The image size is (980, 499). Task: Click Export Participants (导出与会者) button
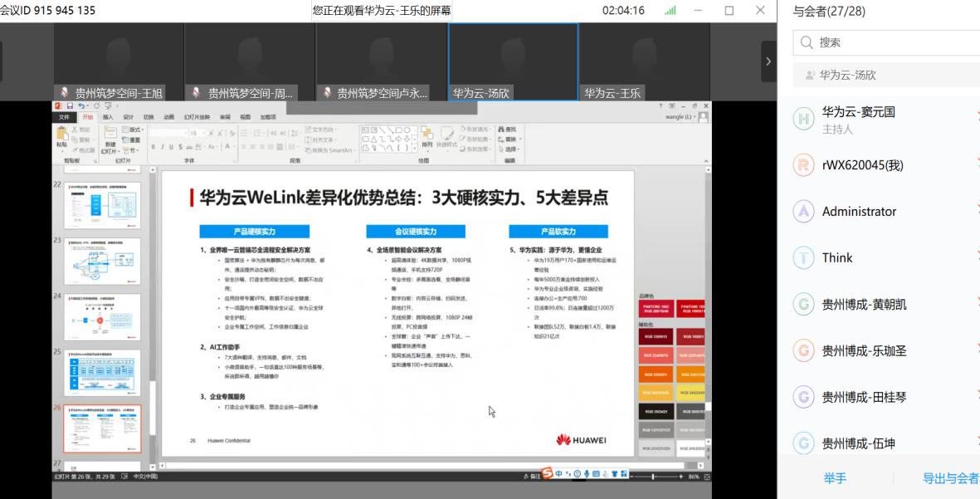(x=951, y=478)
